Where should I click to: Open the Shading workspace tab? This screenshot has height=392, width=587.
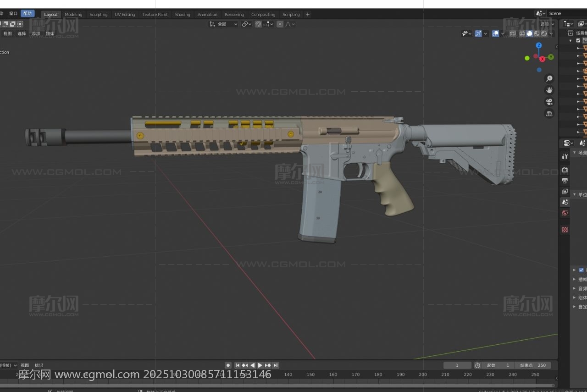point(183,15)
